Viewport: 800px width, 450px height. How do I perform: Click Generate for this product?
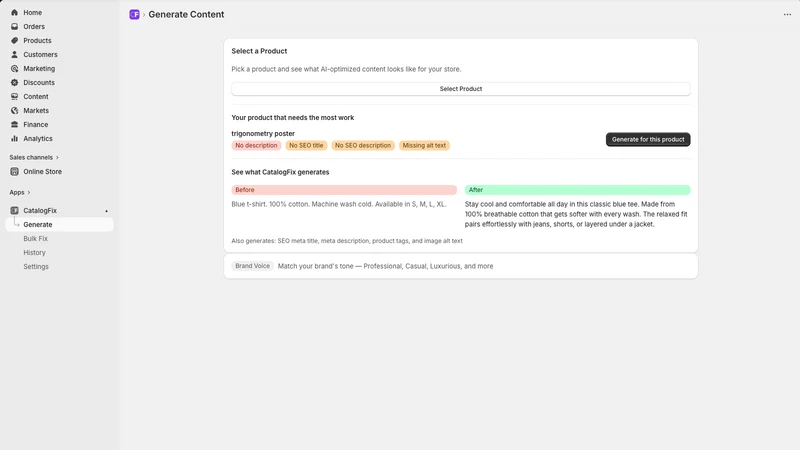(648, 139)
